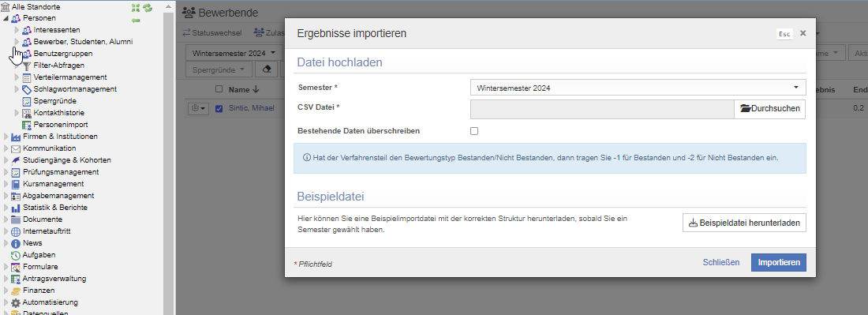Toggle Bestehende Daten überschreiben checkbox

pos(474,131)
